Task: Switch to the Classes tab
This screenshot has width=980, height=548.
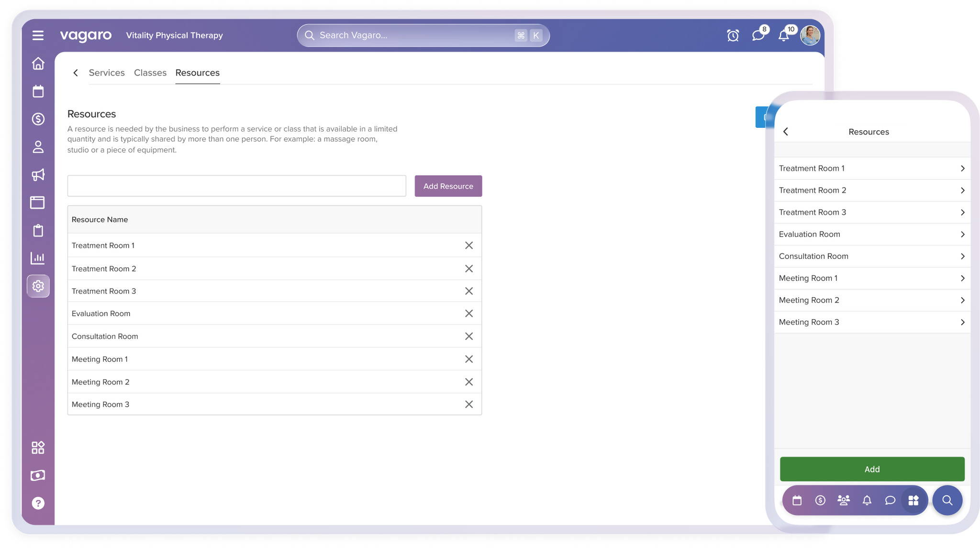Action: pos(150,73)
